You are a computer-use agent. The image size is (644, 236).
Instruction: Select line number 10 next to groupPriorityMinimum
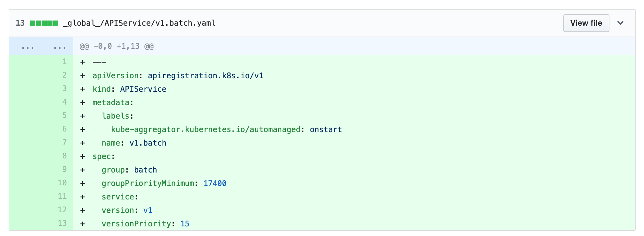pyautogui.click(x=62, y=183)
